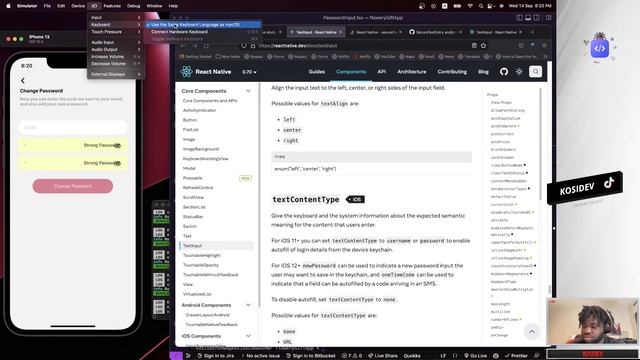640x360 pixels.
Task: Toggle VS Code primary sidebar layout icon
Action: pos(520,18)
